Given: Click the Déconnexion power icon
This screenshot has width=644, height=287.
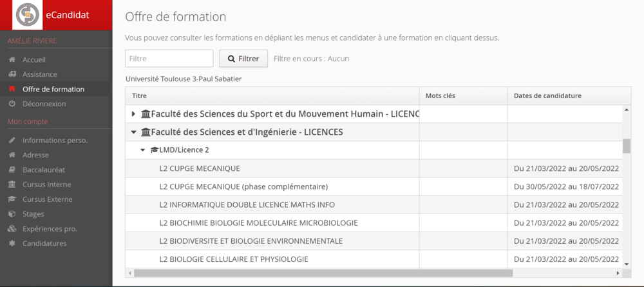Looking at the screenshot, I should (12, 104).
